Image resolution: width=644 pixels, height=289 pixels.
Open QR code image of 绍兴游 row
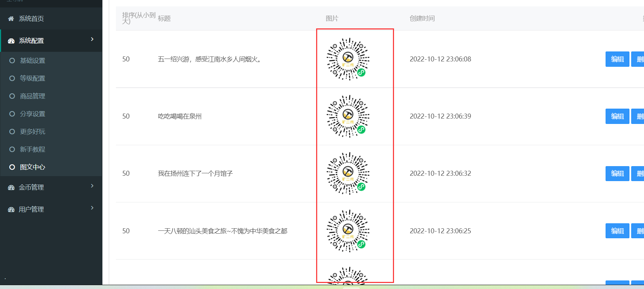pos(348,59)
